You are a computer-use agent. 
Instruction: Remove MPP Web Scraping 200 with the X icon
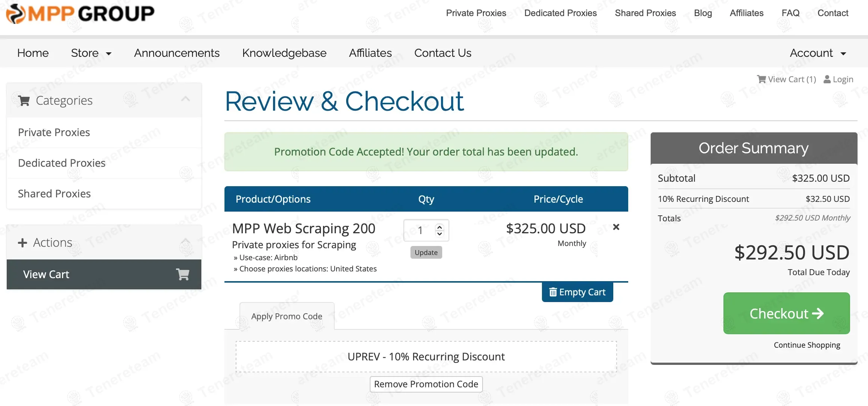click(x=616, y=227)
